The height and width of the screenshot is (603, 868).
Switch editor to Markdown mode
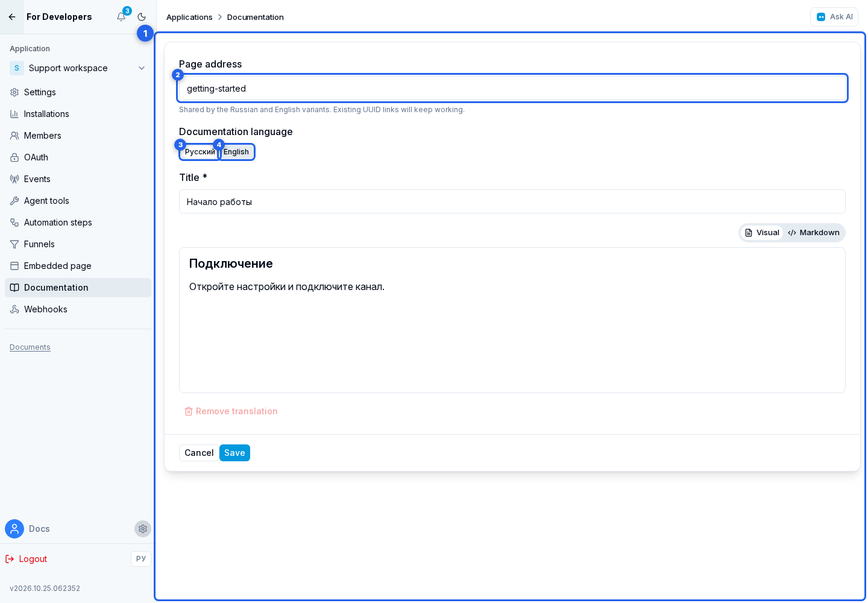[x=814, y=233]
